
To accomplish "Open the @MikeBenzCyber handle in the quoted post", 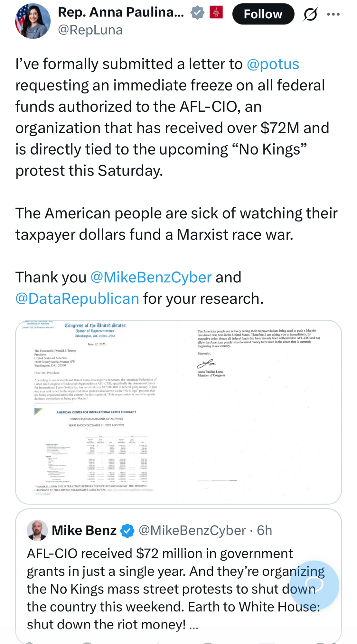I will click(192, 531).
